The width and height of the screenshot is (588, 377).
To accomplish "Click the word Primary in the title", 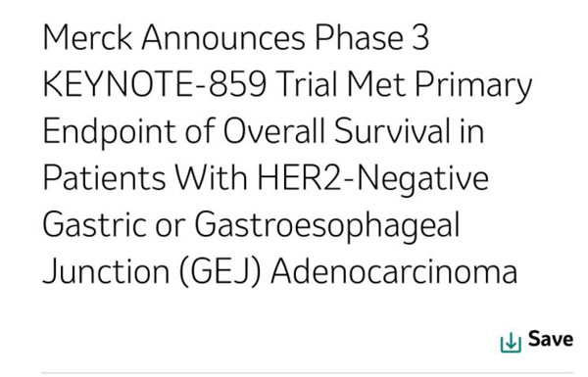I will click(x=473, y=87).
